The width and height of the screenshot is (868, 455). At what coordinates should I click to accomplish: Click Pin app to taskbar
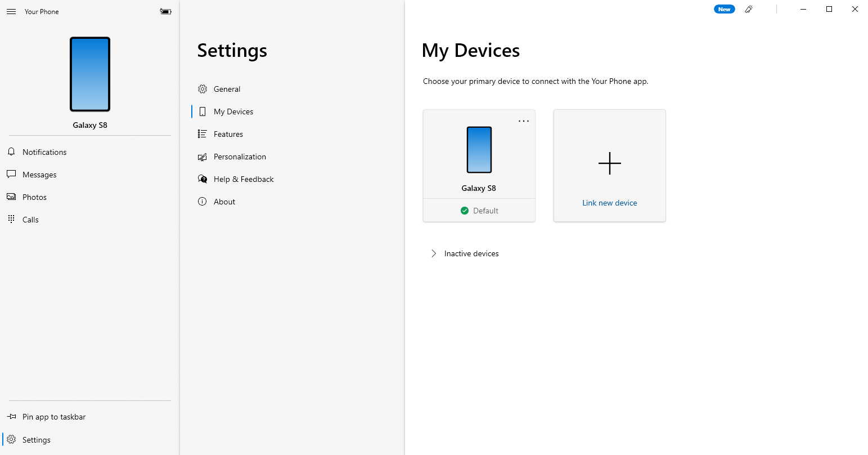tap(90, 417)
